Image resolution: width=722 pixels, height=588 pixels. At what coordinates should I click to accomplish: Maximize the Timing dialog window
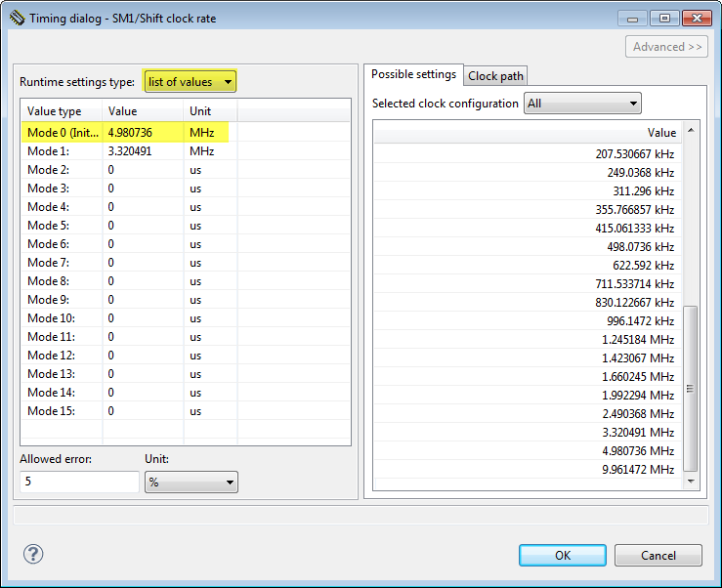tap(664, 18)
